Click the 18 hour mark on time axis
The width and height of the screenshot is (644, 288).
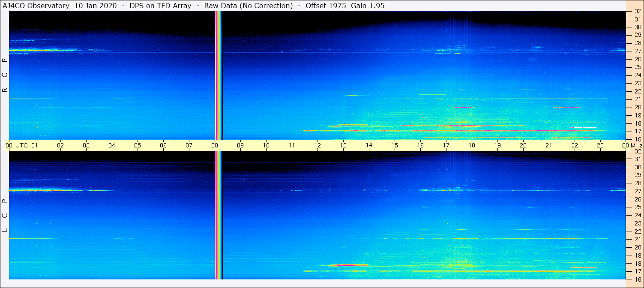[x=472, y=145]
